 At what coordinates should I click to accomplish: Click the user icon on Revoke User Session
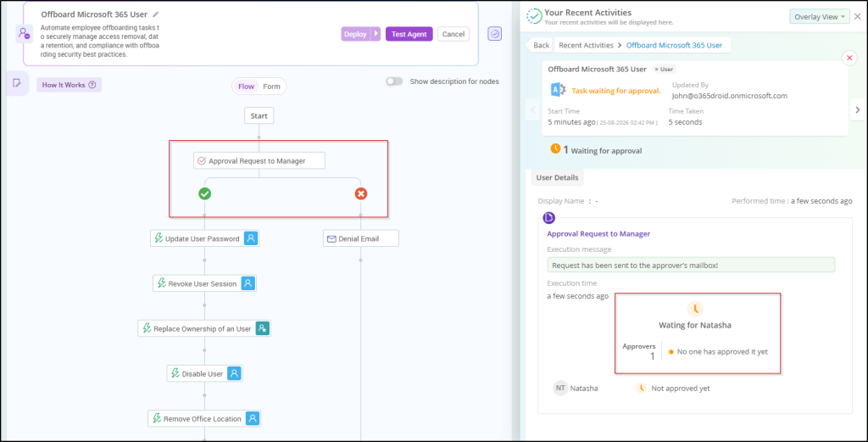click(248, 283)
